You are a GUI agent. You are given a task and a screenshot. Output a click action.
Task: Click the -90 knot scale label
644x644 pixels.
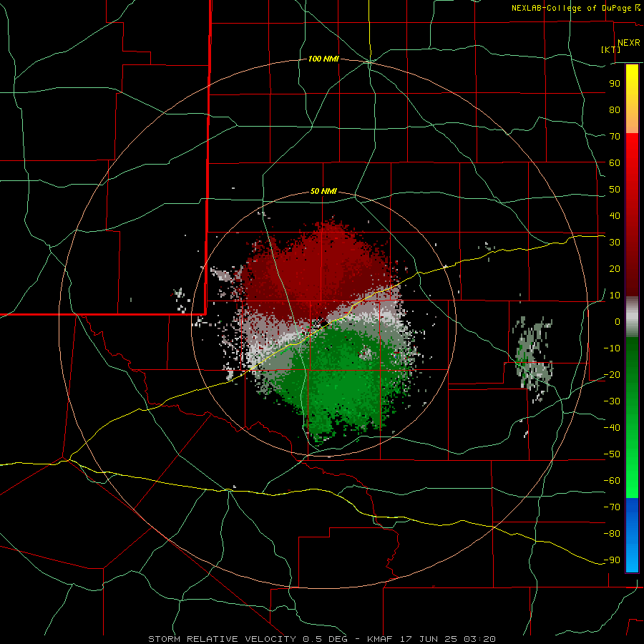point(612,560)
